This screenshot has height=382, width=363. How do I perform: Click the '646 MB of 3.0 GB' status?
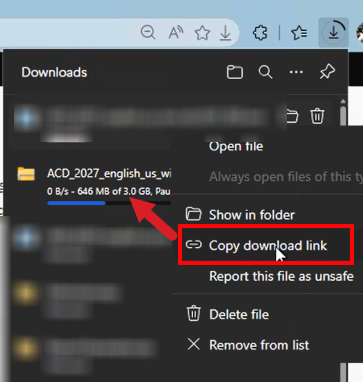pos(113,191)
